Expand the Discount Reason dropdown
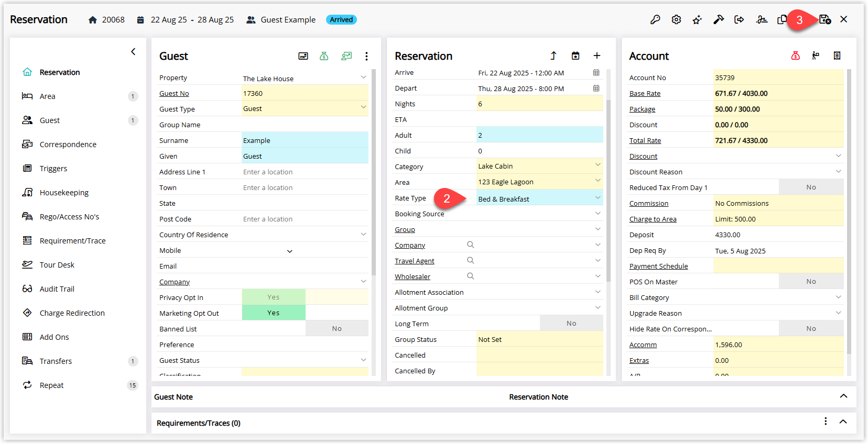The image size is (868, 444). coord(838,171)
